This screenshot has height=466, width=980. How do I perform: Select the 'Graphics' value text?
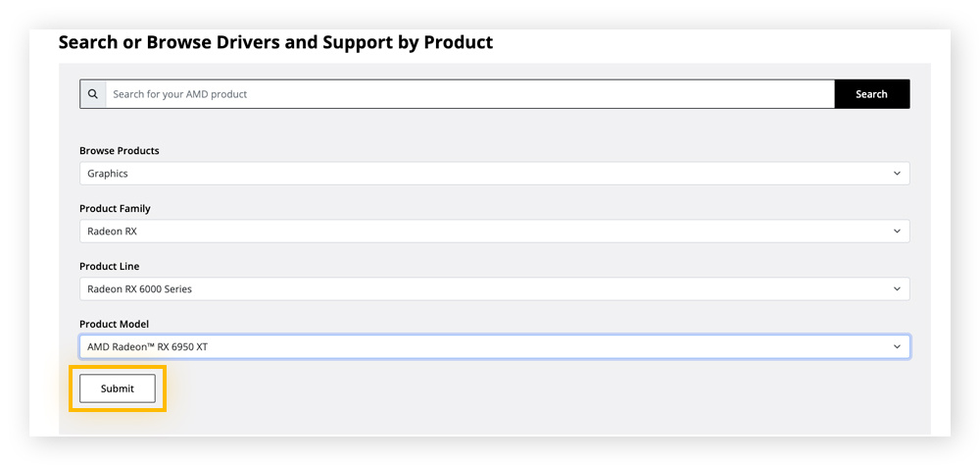point(108,174)
